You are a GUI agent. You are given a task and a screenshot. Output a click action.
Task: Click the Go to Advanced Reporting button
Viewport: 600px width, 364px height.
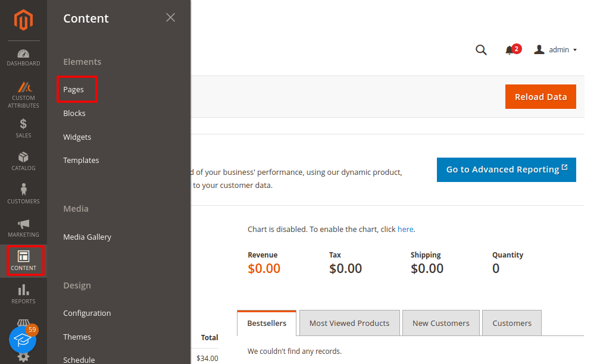[506, 170]
